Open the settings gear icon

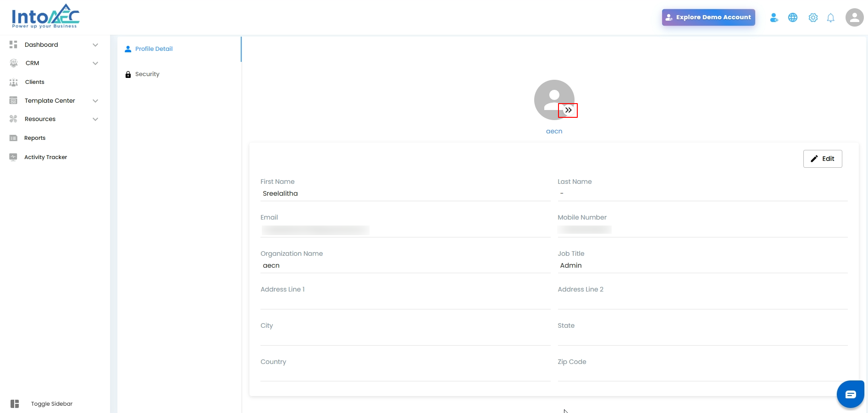(813, 17)
